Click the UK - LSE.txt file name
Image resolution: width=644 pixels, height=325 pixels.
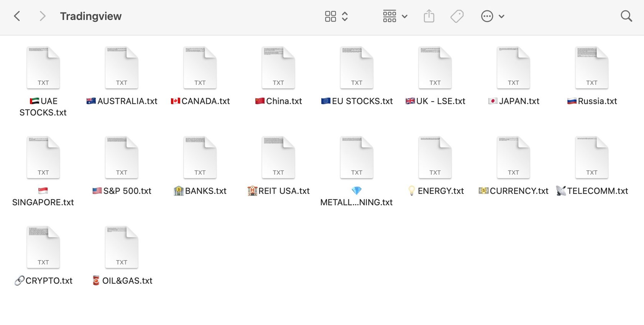(x=435, y=101)
